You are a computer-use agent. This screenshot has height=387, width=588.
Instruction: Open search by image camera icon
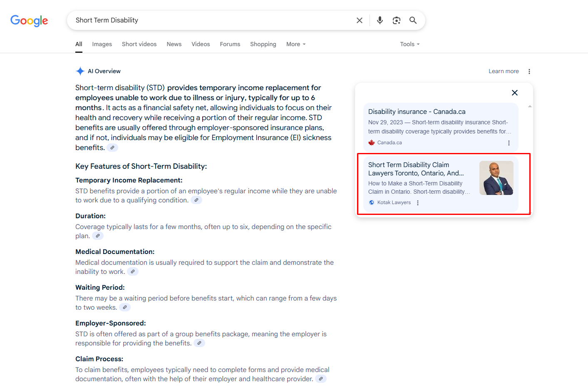point(396,20)
